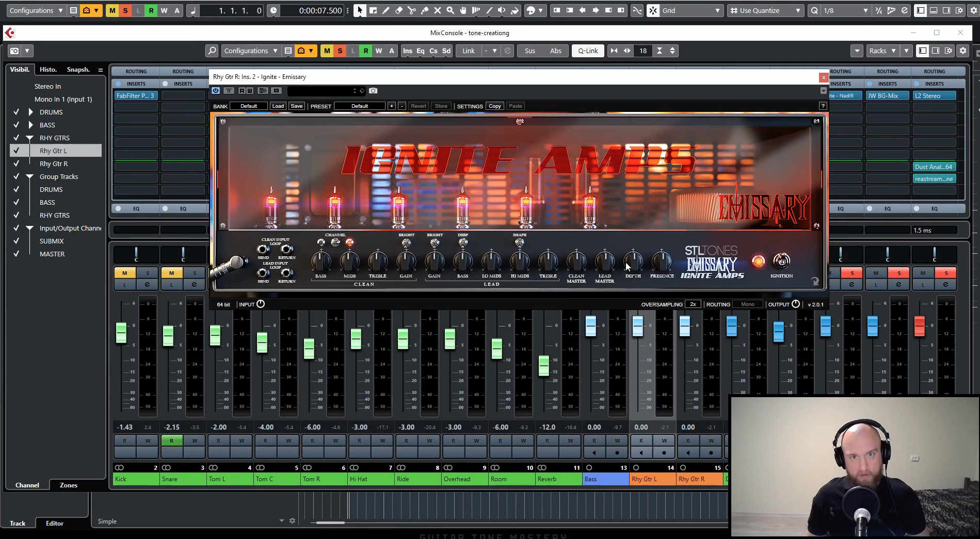Screen dimensions: 980x539
Task: Solo the Kick channel
Action: [148, 273]
